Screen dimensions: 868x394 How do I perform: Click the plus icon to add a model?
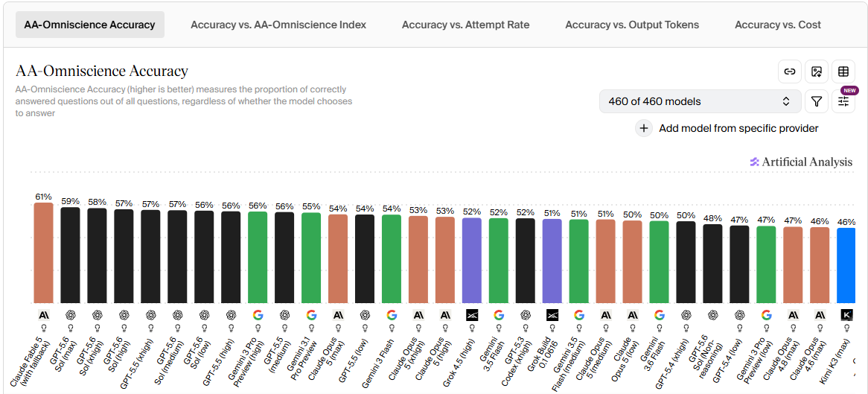(x=644, y=129)
